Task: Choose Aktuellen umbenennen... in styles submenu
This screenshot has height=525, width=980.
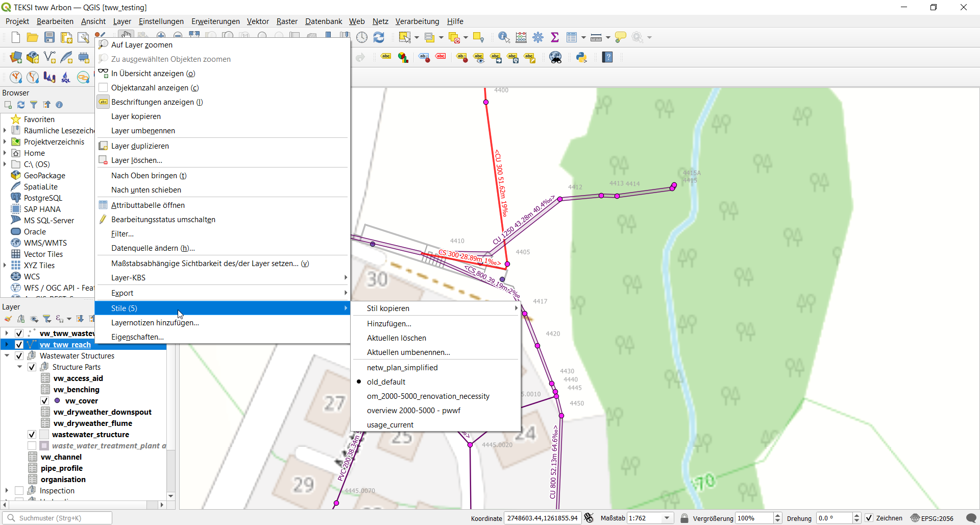Action: tap(435, 352)
